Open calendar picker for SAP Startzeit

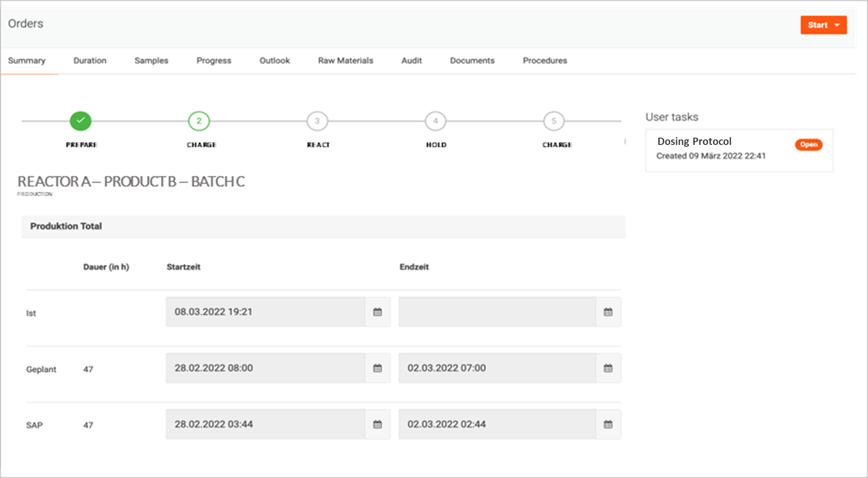(x=377, y=424)
